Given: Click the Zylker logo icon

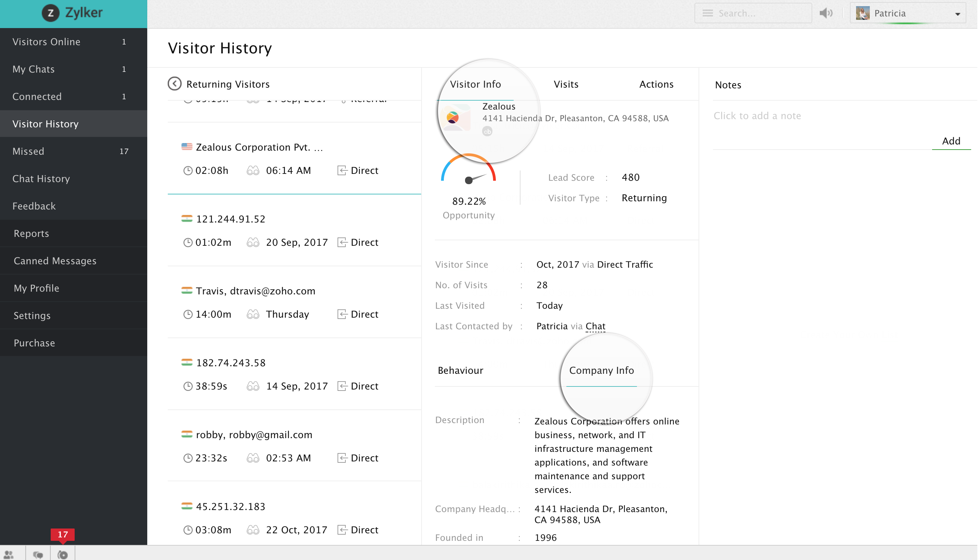Looking at the screenshot, I should (51, 13).
